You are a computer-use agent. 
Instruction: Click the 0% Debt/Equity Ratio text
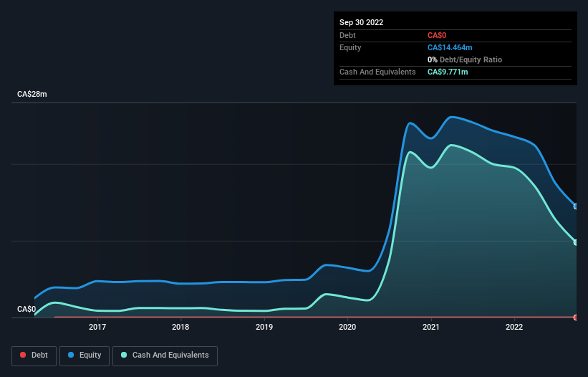[465, 59]
